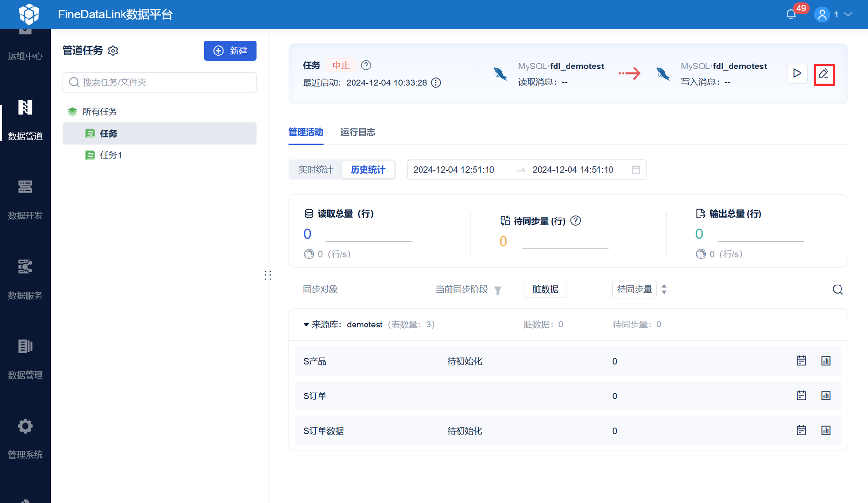Focus the 搜索任务/文件夹 search box
This screenshot has width=868, height=503.
159,82
